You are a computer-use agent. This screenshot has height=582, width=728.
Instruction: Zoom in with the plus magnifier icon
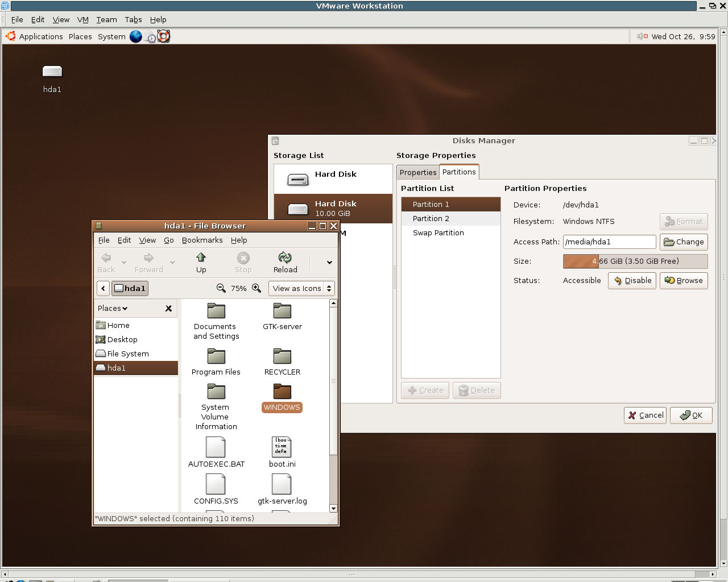[x=257, y=288]
